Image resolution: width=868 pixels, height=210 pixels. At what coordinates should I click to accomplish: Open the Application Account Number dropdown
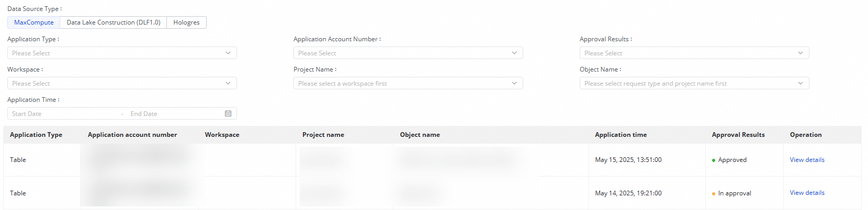coord(408,53)
